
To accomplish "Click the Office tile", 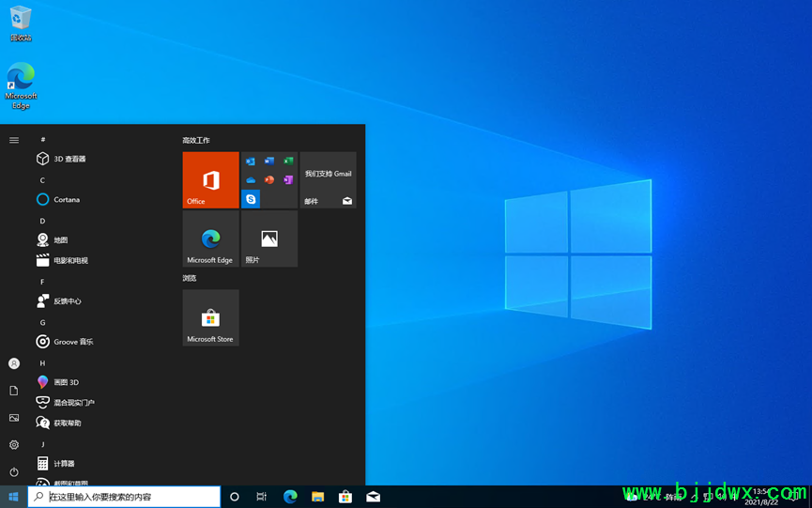I will pos(211,179).
